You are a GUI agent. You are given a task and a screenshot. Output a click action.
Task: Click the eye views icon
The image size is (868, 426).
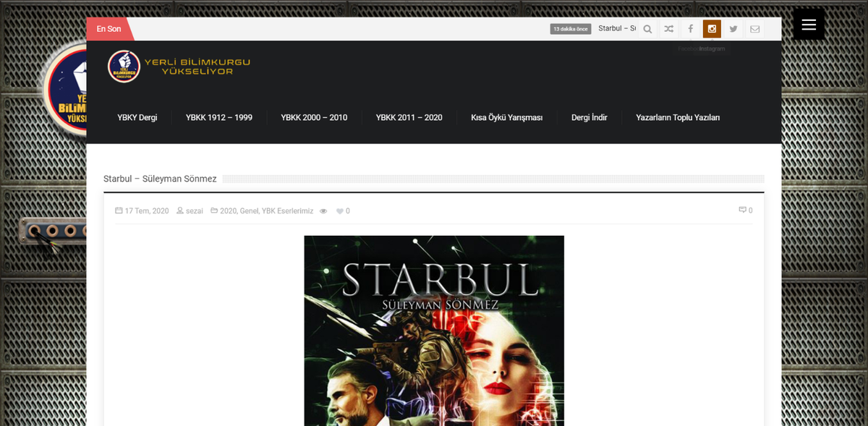pyautogui.click(x=323, y=211)
